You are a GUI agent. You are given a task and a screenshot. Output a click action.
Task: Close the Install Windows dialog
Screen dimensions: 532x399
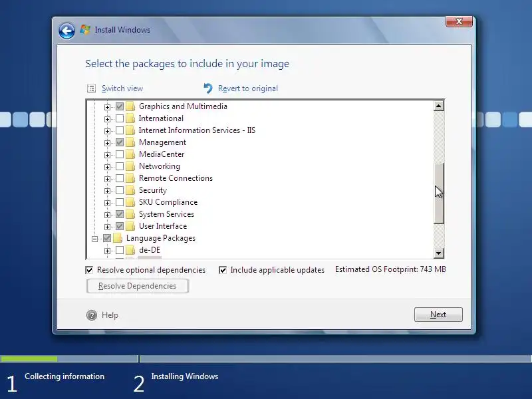(x=459, y=21)
